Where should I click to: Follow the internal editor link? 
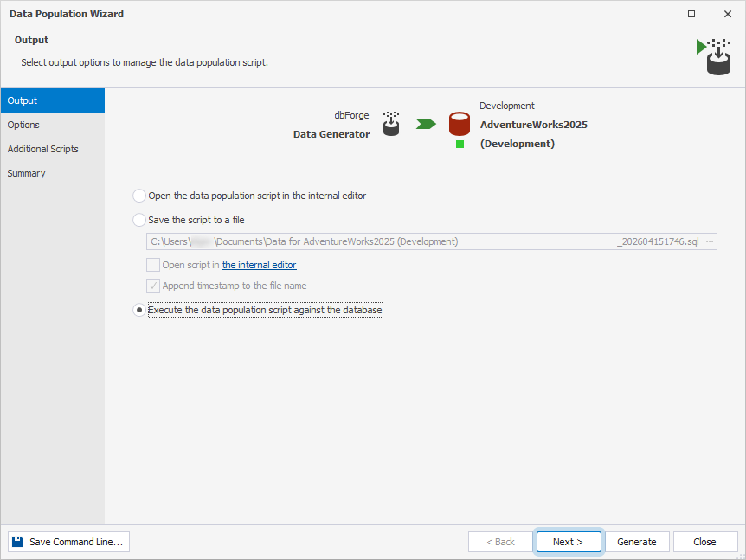tap(260, 265)
